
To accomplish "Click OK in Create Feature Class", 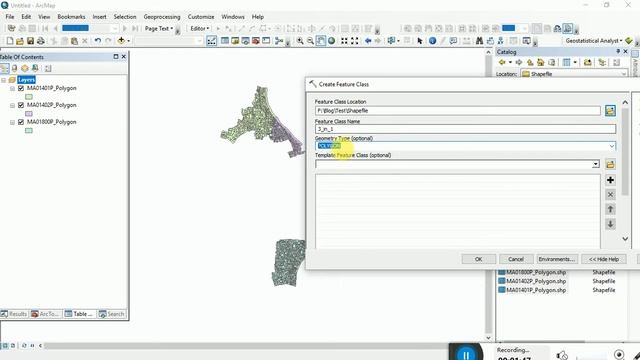I will (x=479, y=259).
